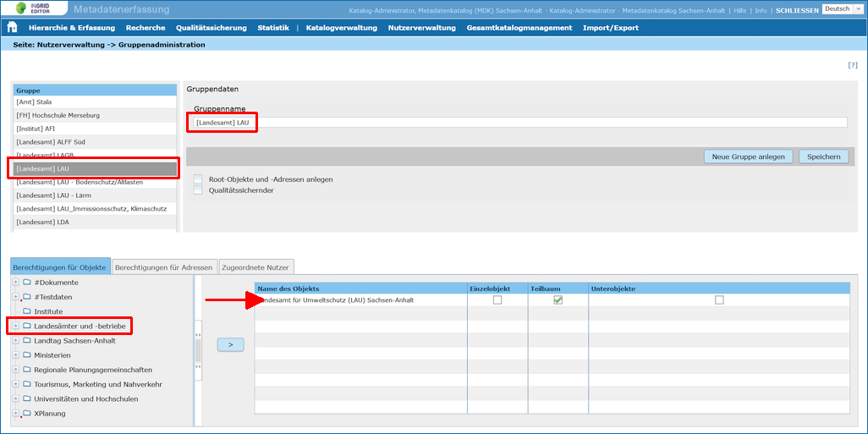
Task: Click the Neue Gruppe anlegen button
Action: (x=749, y=157)
